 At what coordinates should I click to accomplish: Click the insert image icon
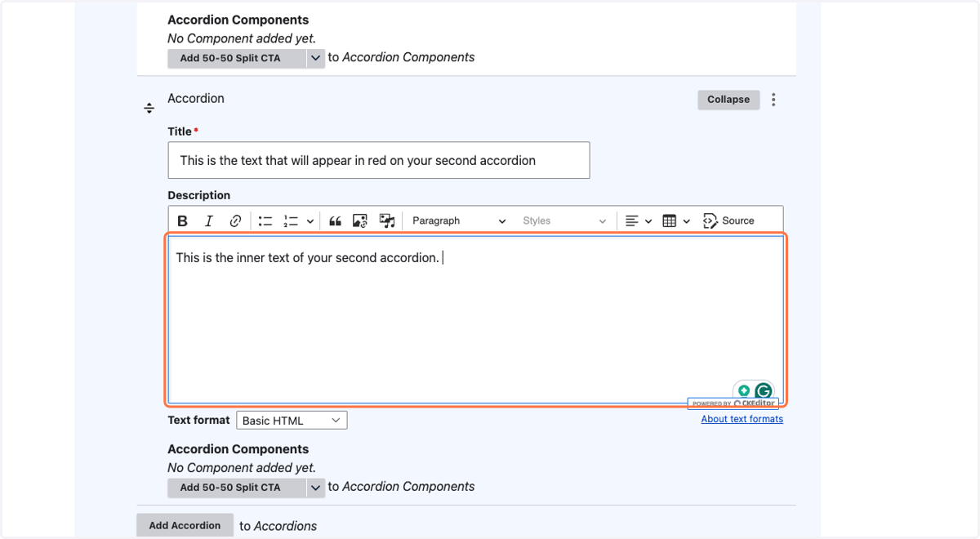(360, 220)
